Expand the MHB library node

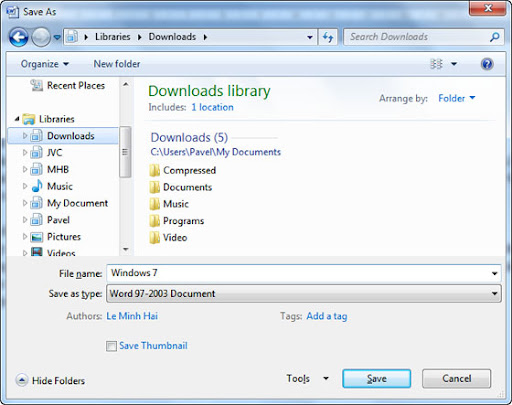click(24, 169)
